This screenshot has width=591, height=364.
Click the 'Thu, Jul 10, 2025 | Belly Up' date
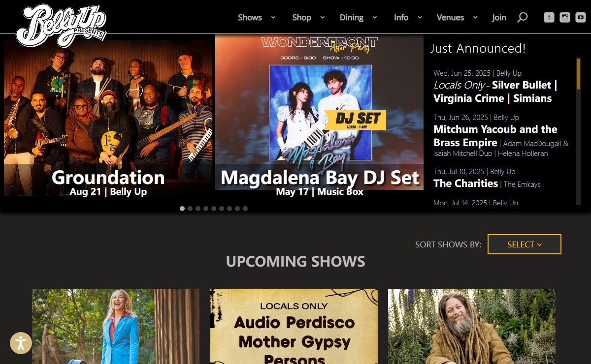(474, 172)
